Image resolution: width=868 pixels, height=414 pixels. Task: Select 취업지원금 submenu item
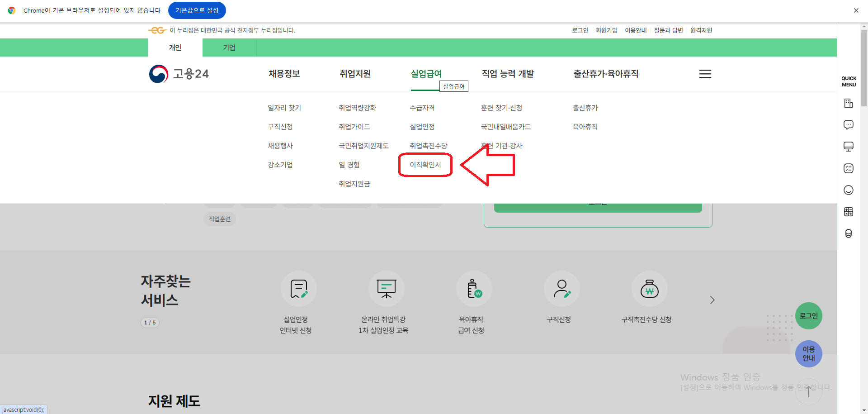[x=354, y=184]
